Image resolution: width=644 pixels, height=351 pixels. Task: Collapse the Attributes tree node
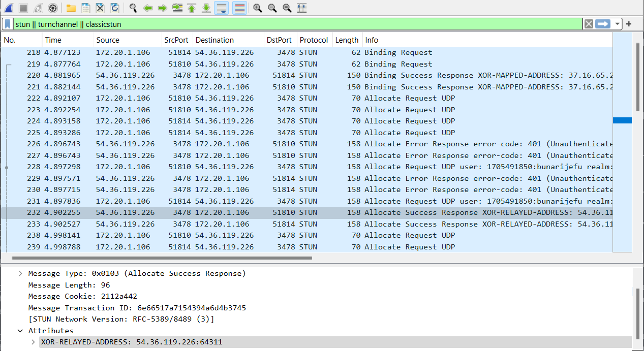[20, 331]
